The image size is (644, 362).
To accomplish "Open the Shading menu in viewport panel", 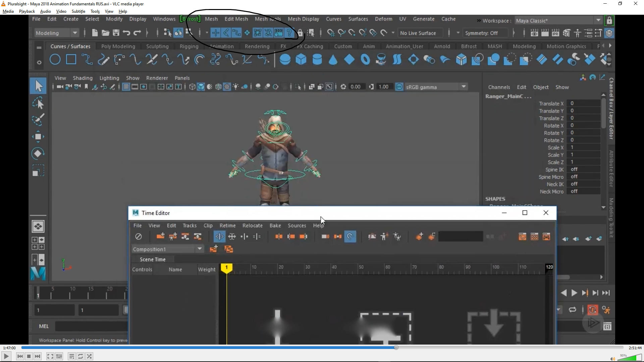I will [x=83, y=78].
